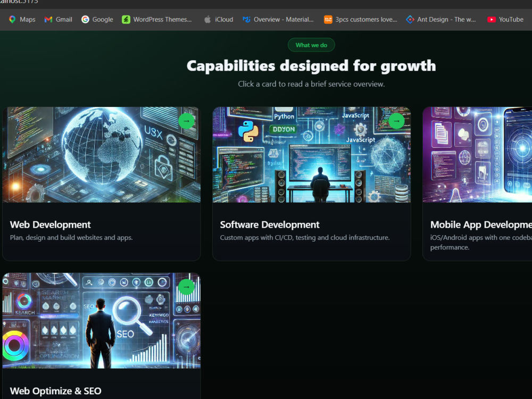Click 'Plan, design and build websites and apps.' text
The height and width of the screenshot is (399, 532).
point(71,237)
